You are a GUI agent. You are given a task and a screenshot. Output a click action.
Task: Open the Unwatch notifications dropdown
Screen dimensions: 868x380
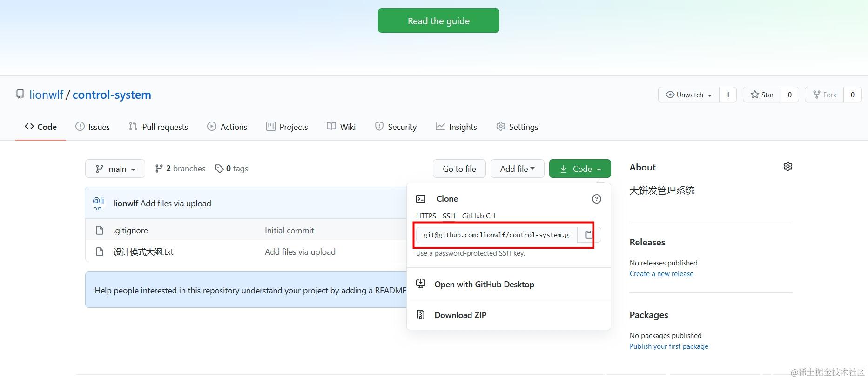coord(689,95)
